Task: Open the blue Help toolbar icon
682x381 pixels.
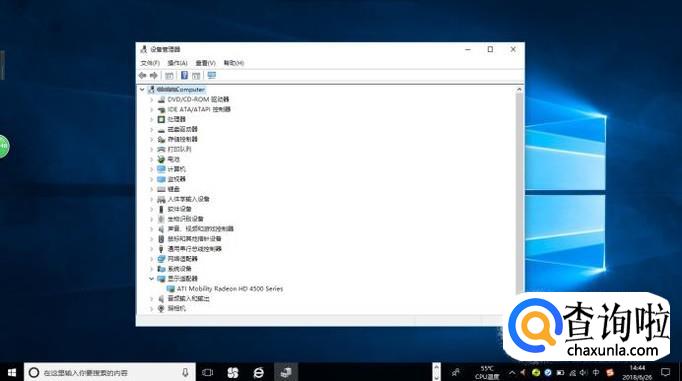Action: (184, 75)
